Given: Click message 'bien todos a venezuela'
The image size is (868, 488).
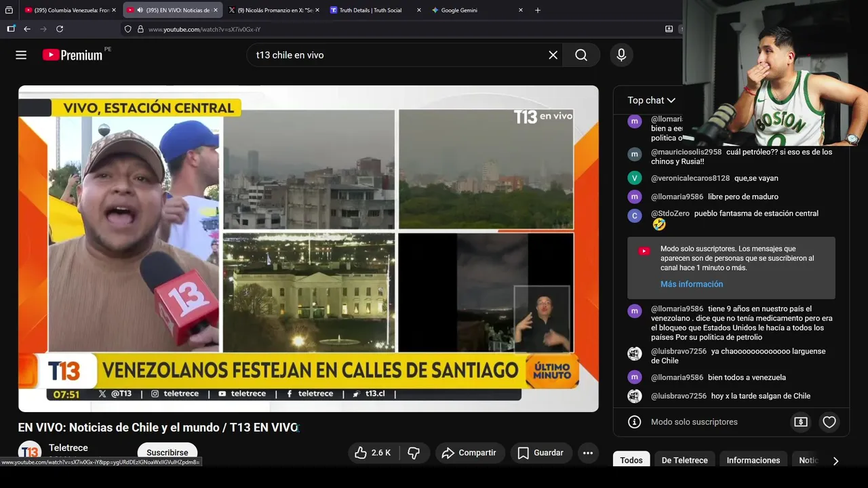Looking at the screenshot, I should point(747,378).
